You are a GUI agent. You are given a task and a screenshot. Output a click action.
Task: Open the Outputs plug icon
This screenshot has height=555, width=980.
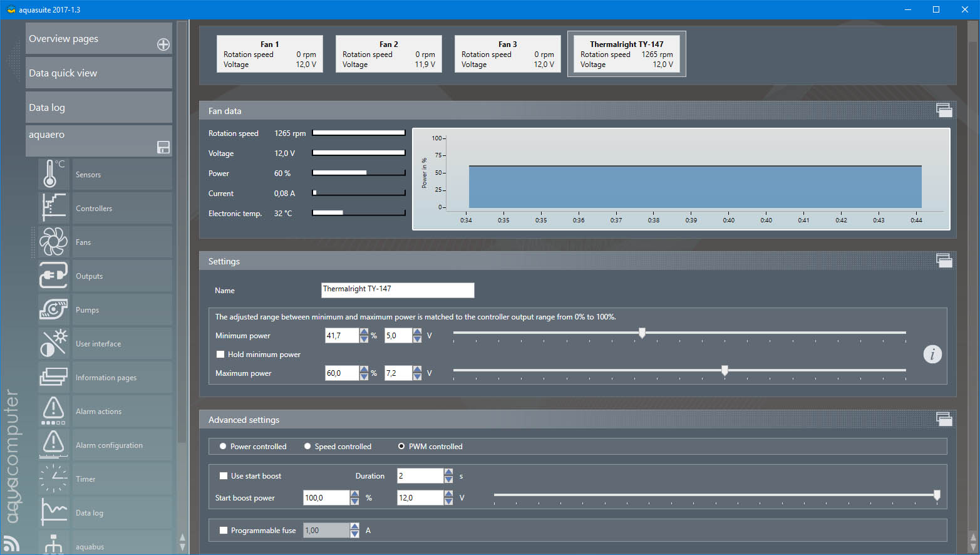53,276
